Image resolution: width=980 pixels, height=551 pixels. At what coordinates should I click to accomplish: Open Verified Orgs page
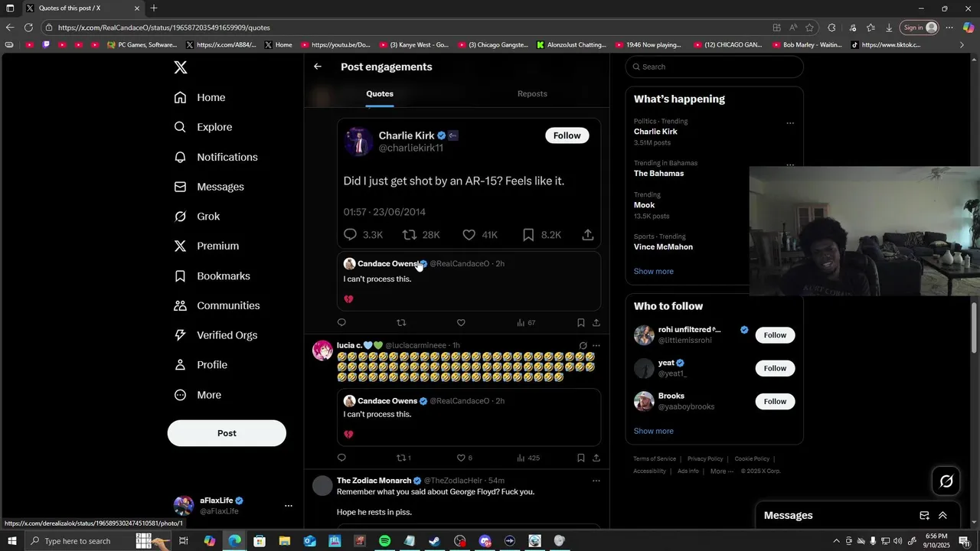point(216,335)
